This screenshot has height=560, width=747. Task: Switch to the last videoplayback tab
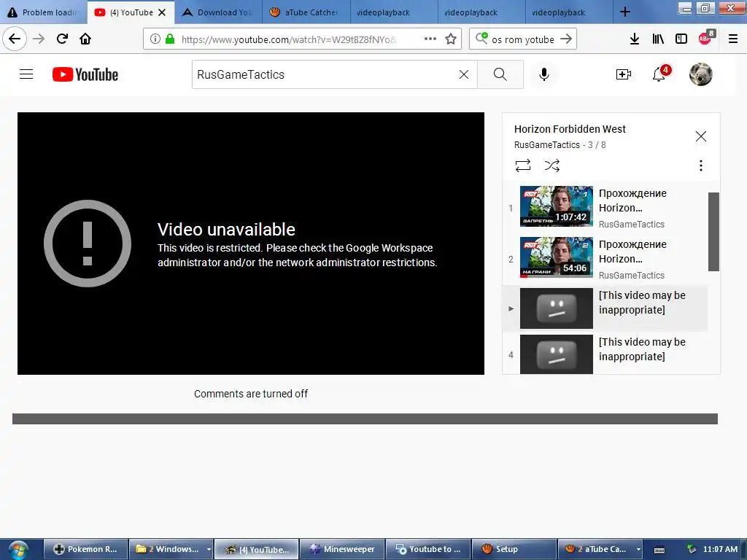coord(569,12)
